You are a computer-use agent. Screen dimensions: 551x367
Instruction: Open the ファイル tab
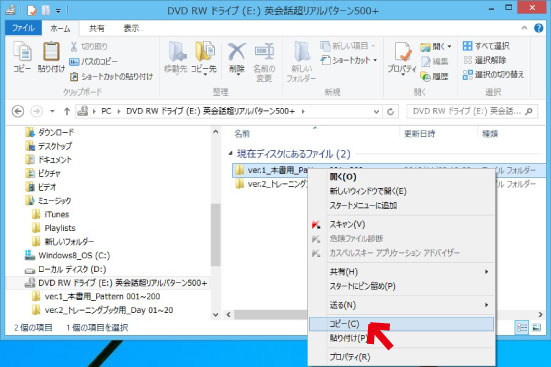23,28
